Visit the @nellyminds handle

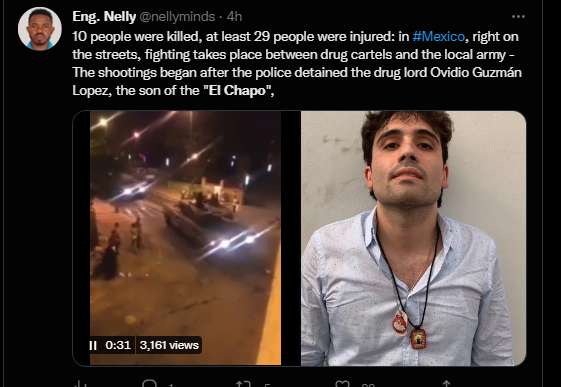click(x=177, y=16)
